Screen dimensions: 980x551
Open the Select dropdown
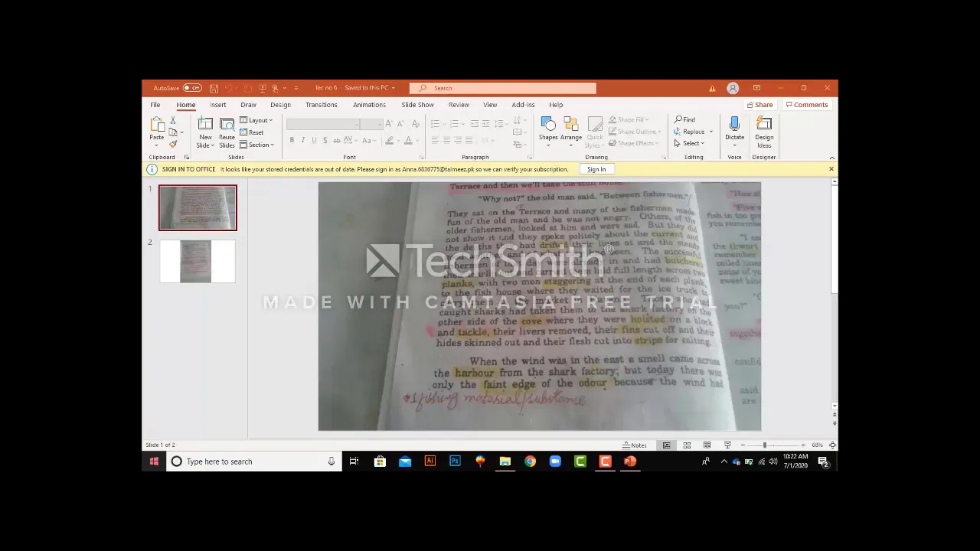click(x=689, y=143)
